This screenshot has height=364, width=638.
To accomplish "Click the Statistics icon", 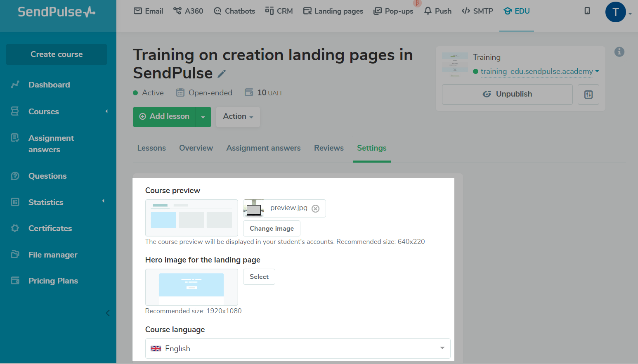I will (x=15, y=202).
